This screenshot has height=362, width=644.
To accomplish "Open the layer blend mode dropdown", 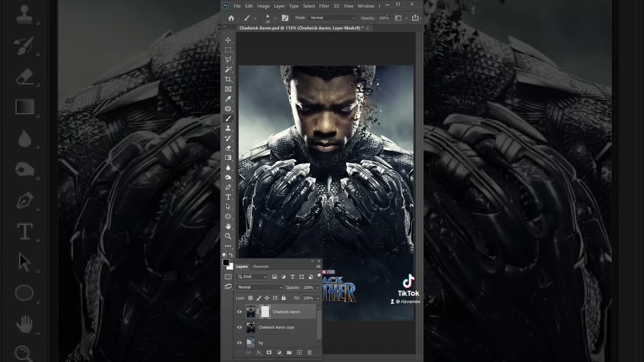I will pyautogui.click(x=260, y=287).
